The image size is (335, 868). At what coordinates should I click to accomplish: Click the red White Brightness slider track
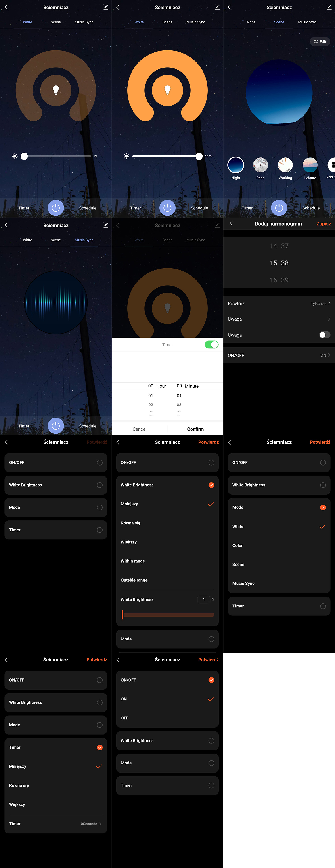point(169,615)
